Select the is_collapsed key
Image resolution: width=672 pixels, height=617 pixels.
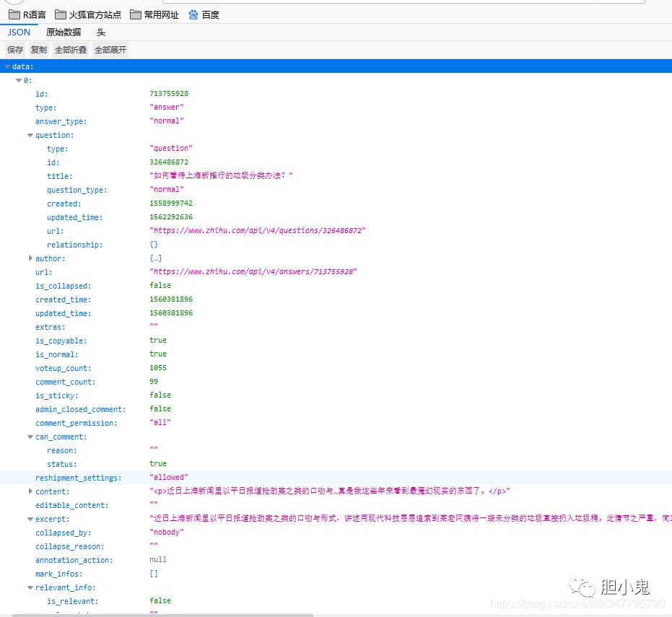click(63, 286)
